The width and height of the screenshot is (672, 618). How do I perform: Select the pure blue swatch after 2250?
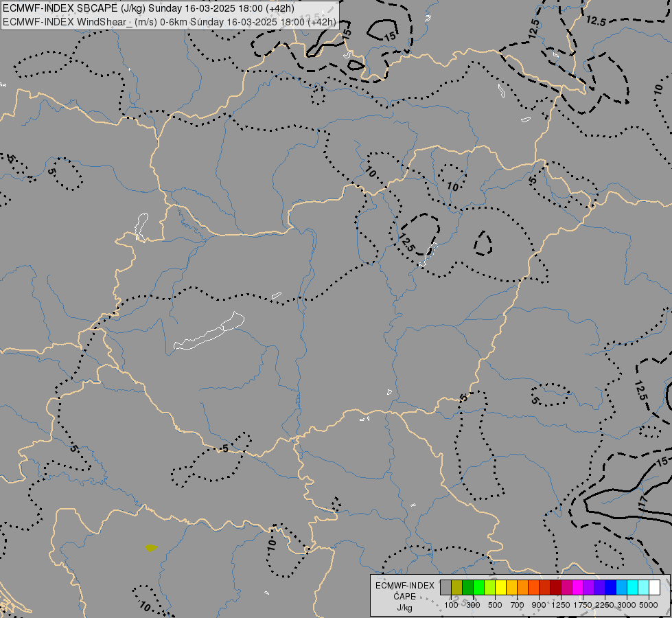tap(611, 587)
